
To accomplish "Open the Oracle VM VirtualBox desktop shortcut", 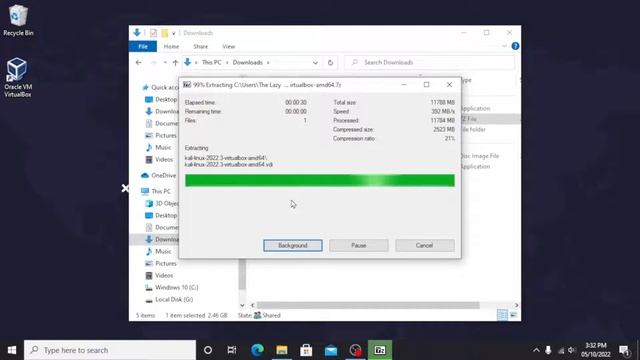I will point(18,78).
